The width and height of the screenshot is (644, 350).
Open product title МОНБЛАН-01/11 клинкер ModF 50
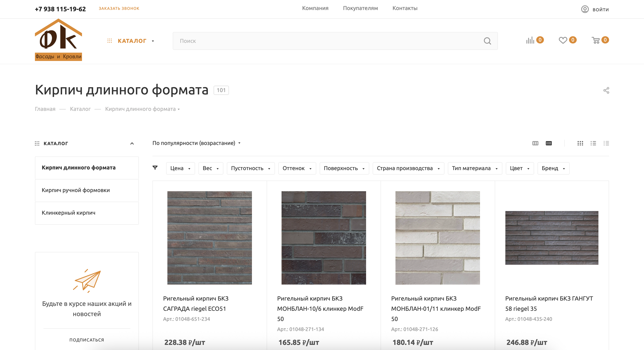click(x=436, y=309)
